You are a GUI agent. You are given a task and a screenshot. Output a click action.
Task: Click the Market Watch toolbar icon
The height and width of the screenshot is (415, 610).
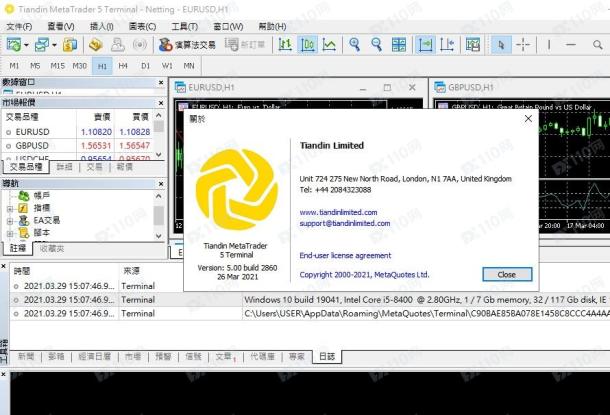[70, 45]
